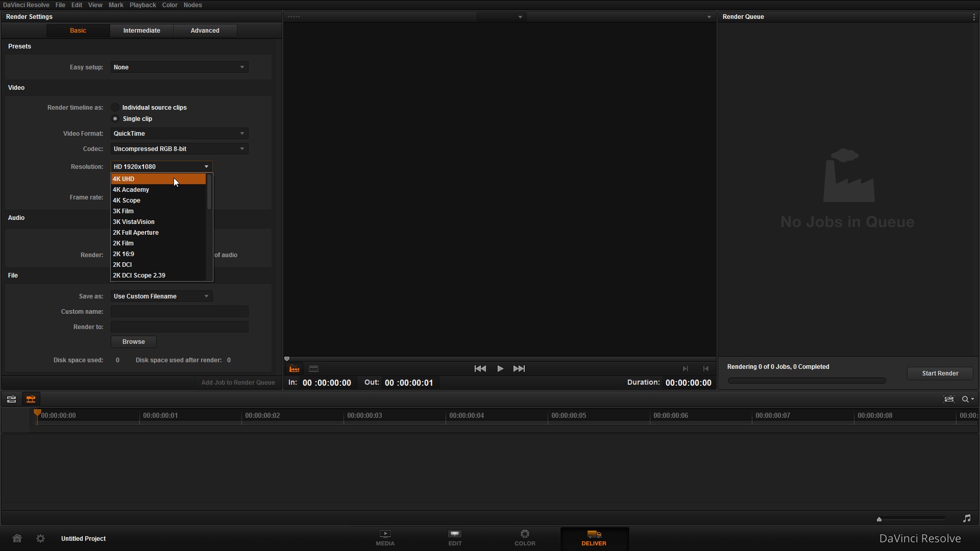Viewport: 980px width, 551px height.
Task: Open the View menu
Action: pos(95,5)
